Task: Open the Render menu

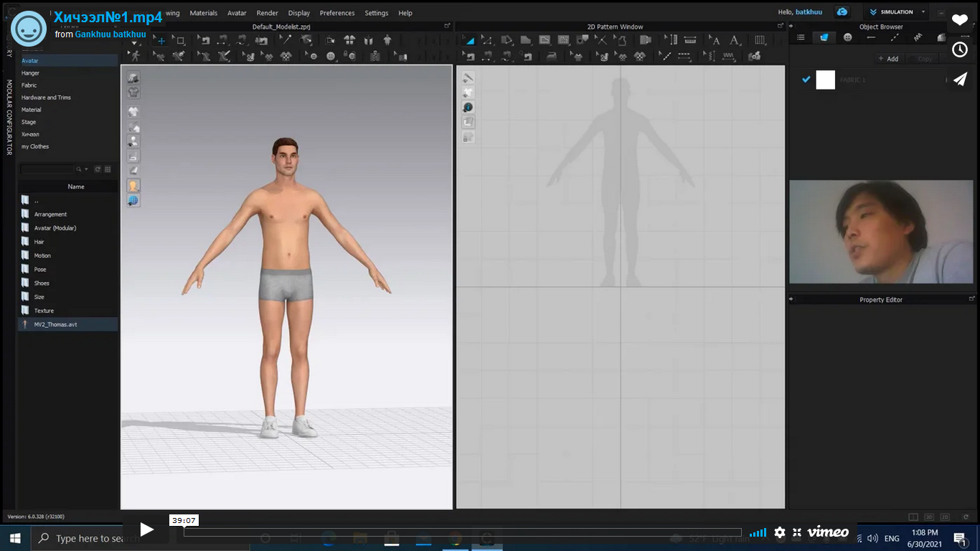Action: point(267,13)
